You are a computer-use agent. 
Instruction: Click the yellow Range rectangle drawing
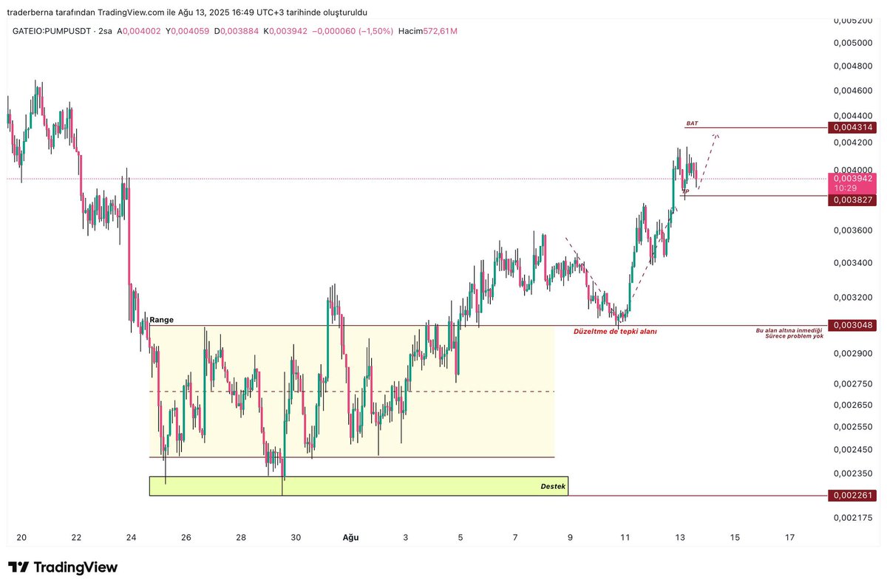[352, 392]
